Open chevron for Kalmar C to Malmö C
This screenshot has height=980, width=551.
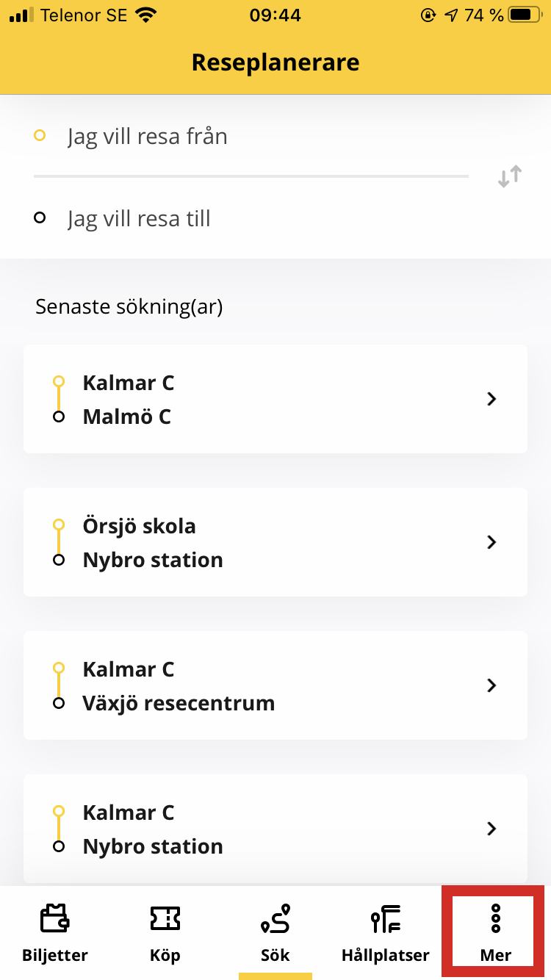point(491,399)
